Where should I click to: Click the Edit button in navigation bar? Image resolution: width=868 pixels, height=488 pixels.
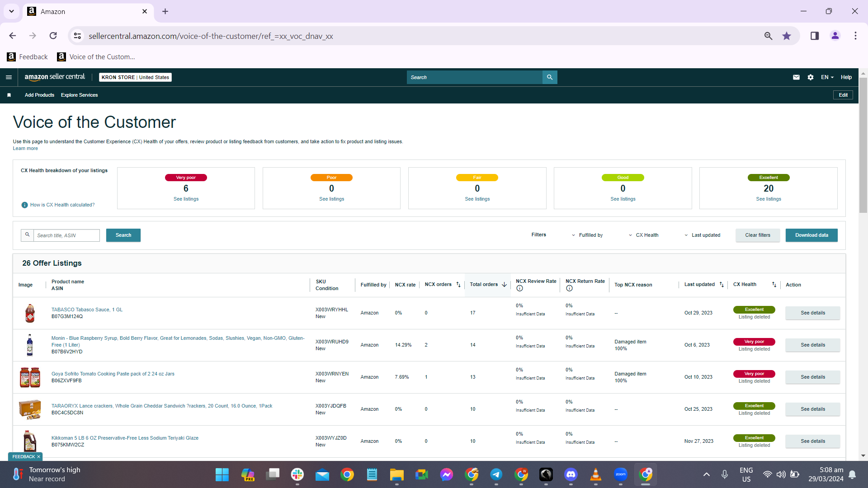pyautogui.click(x=843, y=95)
